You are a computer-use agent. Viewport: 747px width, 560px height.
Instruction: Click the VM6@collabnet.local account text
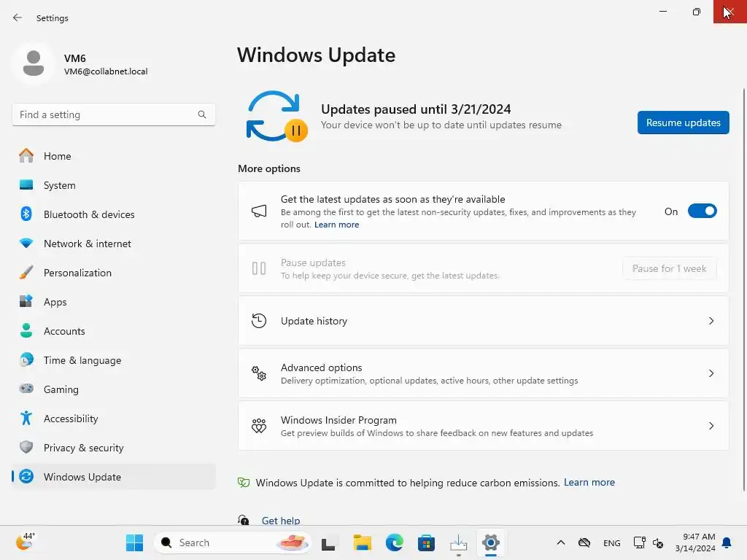tap(106, 71)
